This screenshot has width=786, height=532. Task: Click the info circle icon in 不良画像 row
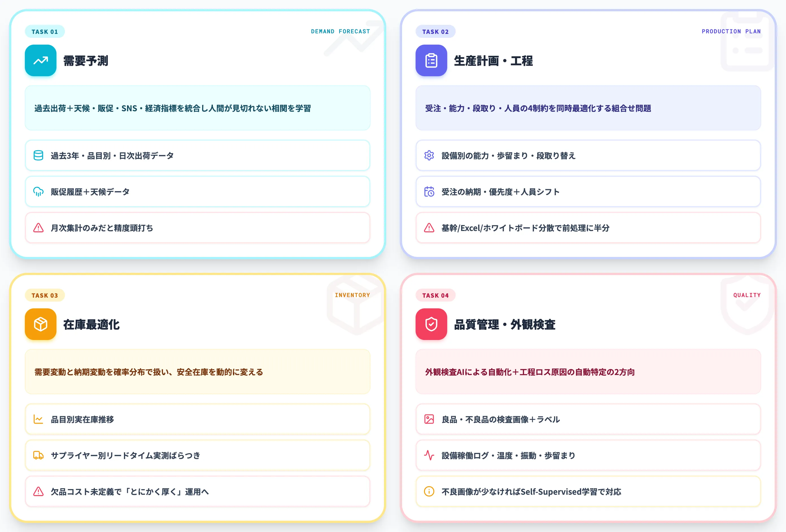point(429,491)
